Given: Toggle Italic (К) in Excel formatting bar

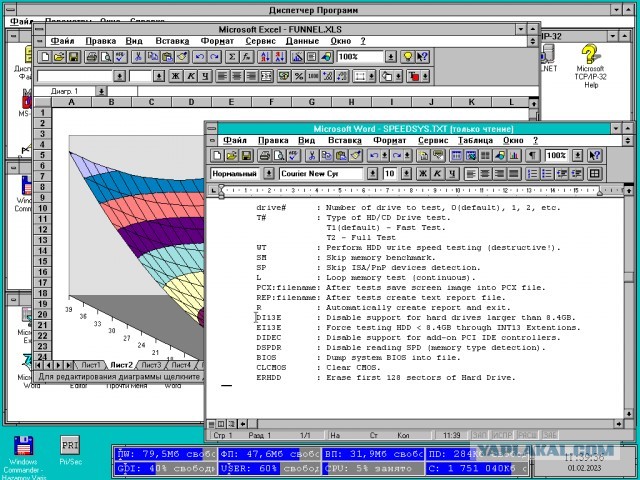Looking at the screenshot, I should coord(191,76).
